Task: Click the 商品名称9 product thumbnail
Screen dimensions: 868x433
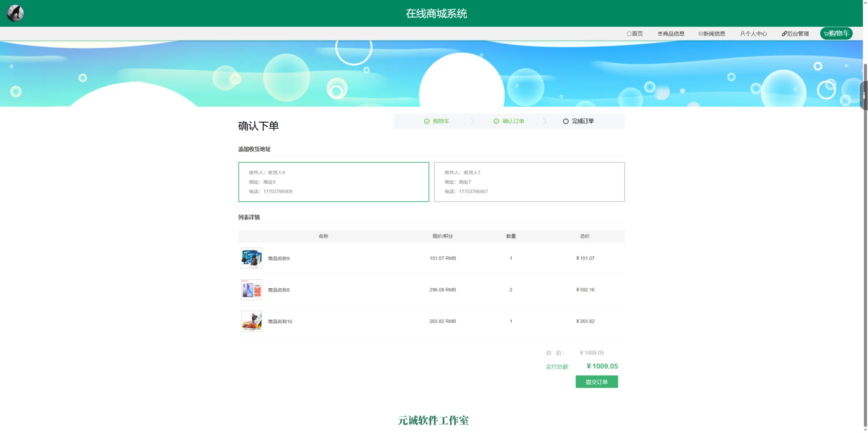Action: pyautogui.click(x=251, y=258)
